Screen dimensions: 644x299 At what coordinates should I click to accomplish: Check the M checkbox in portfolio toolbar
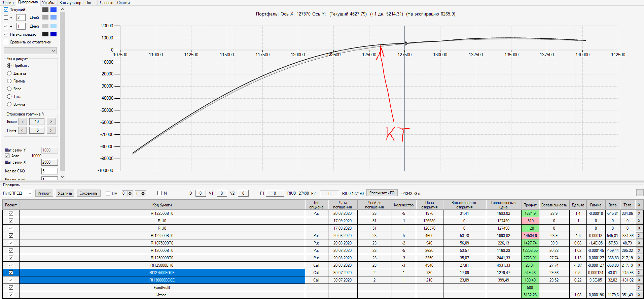(x=160, y=193)
